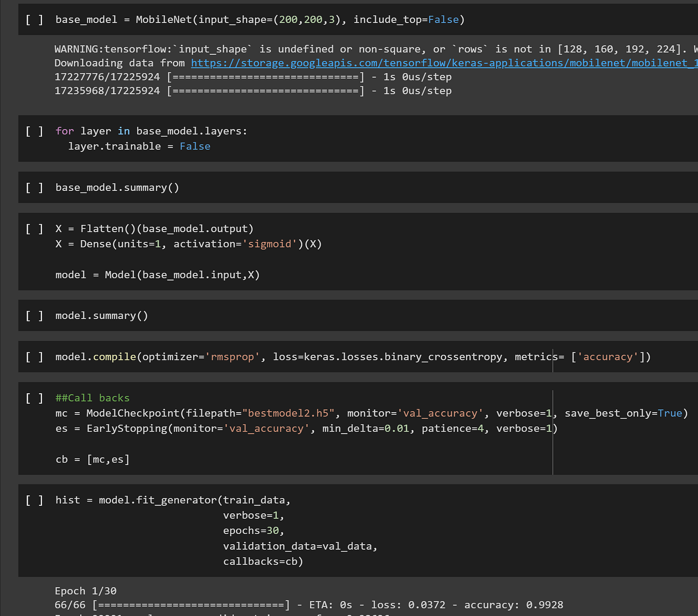Run the base_model.summary() cell
The image size is (698, 616).
tap(34, 188)
